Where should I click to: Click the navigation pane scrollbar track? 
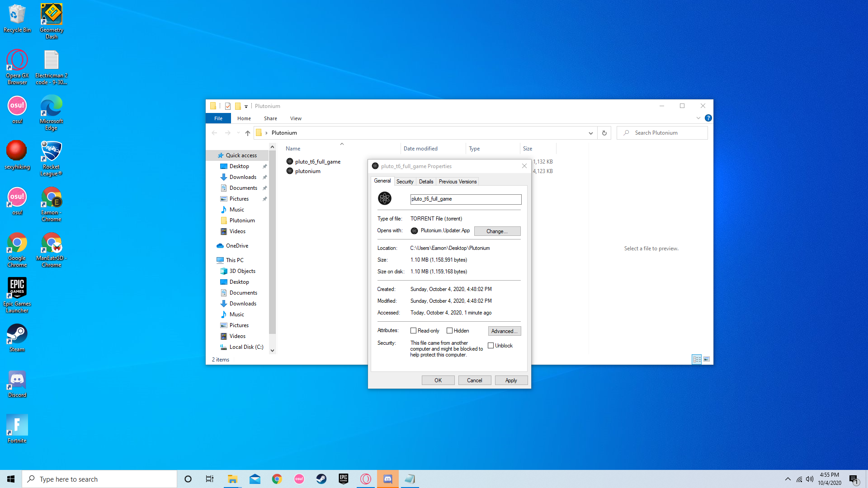pyautogui.click(x=272, y=249)
